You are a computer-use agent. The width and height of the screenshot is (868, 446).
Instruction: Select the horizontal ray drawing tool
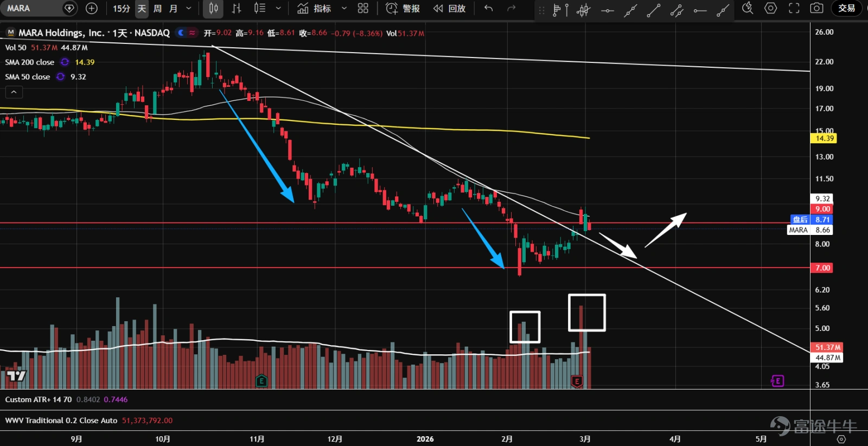(x=700, y=10)
